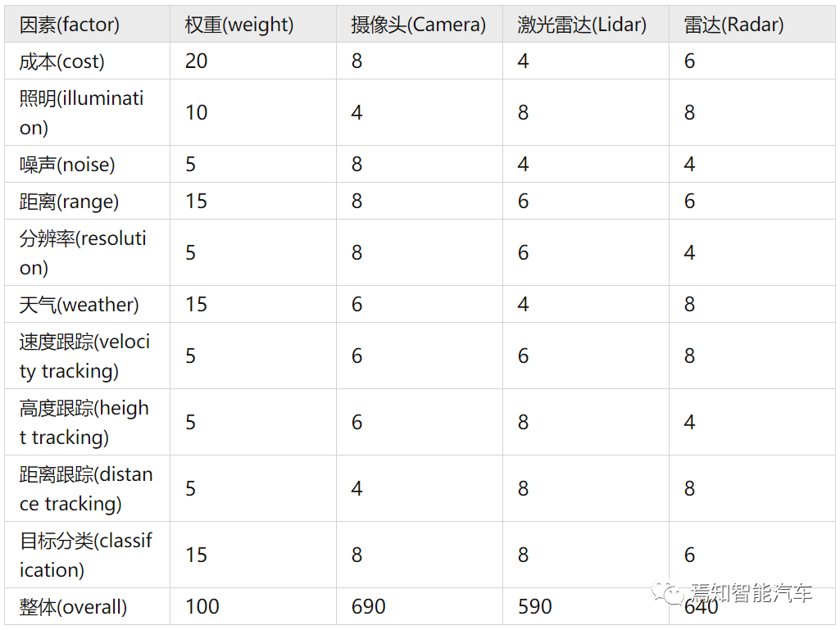Click the 分辨率(resolution) factor cell
The image size is (840, 630).
pos(83,252)
